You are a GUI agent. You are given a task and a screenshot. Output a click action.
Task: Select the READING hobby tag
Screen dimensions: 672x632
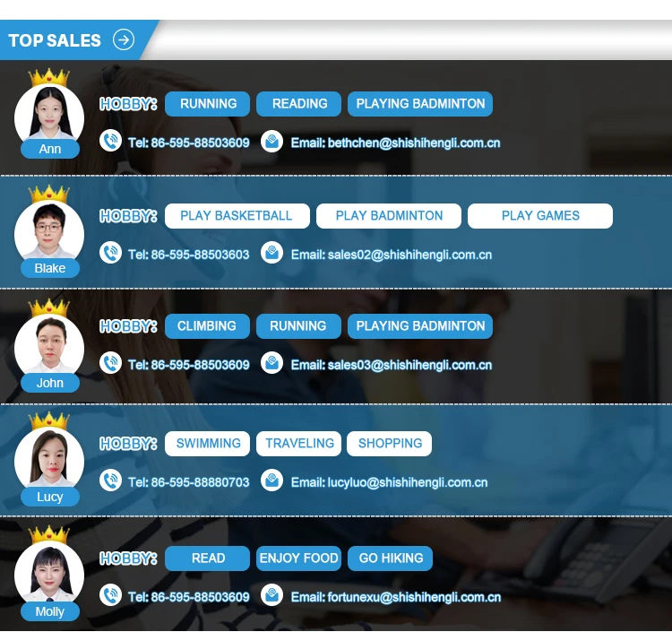click(298, 104)
